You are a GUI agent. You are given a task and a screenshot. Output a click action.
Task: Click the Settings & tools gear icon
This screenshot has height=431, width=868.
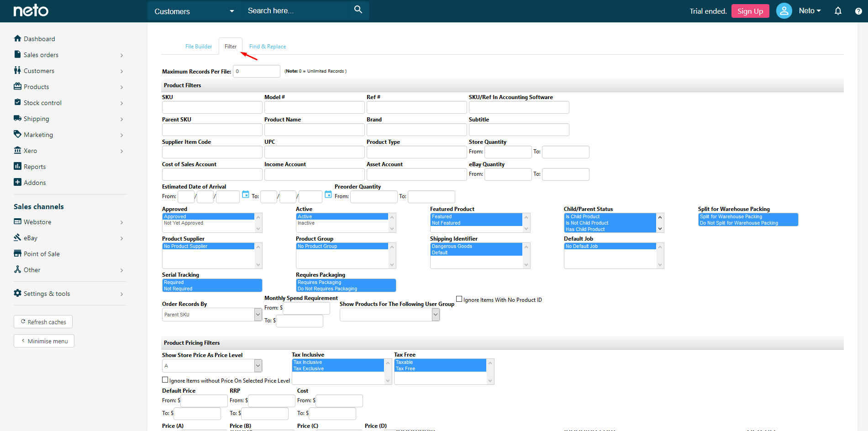click(17, 293)
